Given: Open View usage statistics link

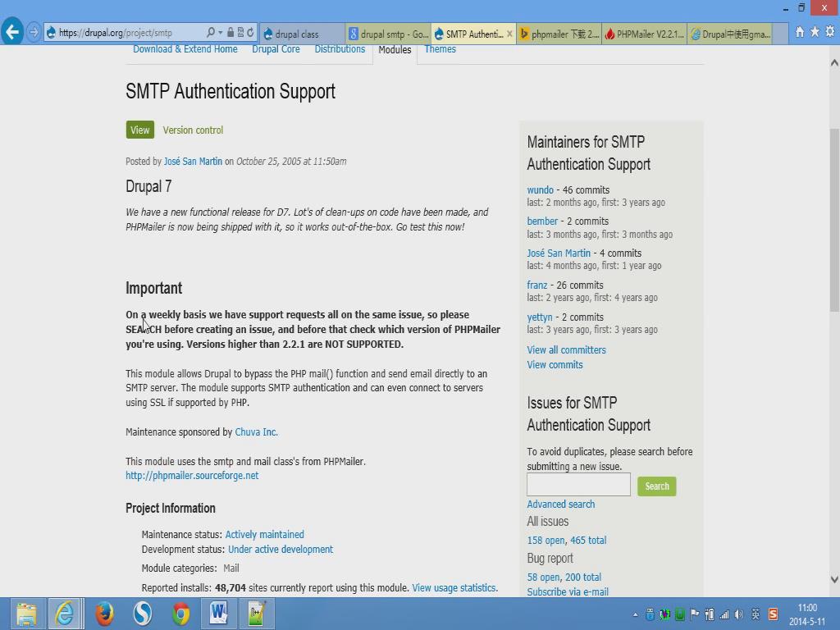Looking at the screenshot, I should click(454, 588).
